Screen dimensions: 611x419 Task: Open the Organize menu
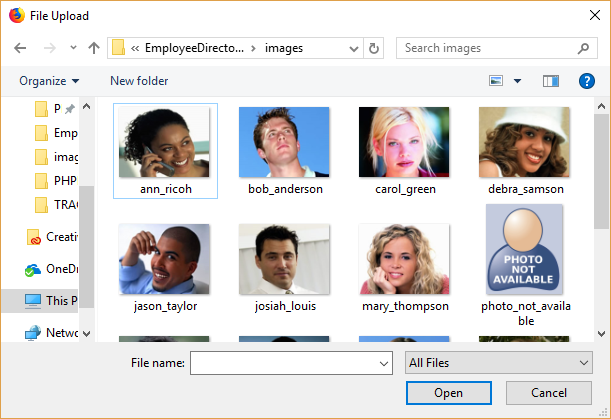point(48,81)
